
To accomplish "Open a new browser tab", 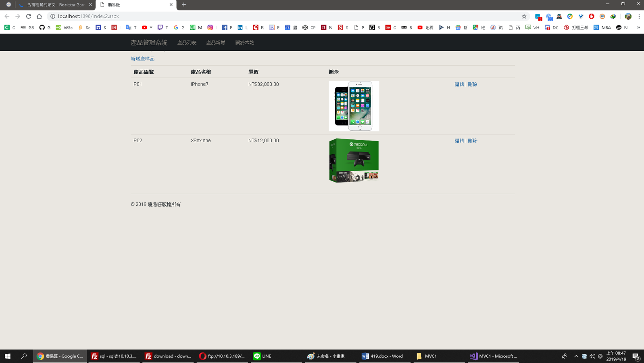I will 184,4.
